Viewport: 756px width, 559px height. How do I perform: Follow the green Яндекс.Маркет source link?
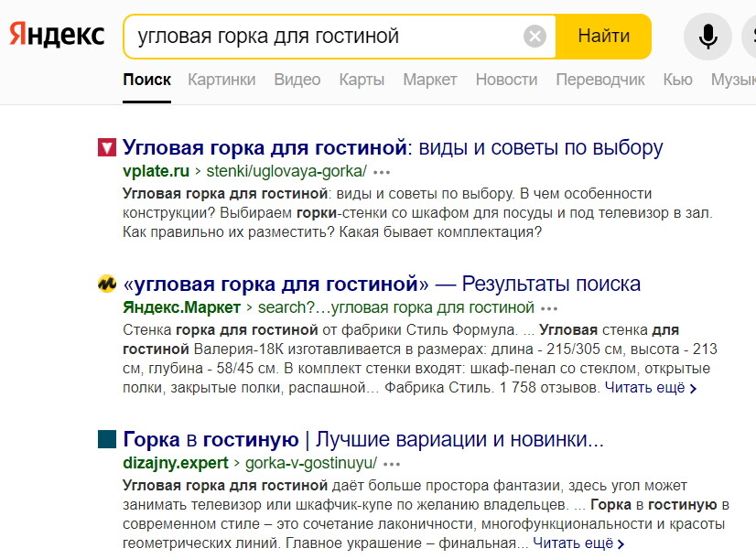pyautogui.click(x=181, y=307)
